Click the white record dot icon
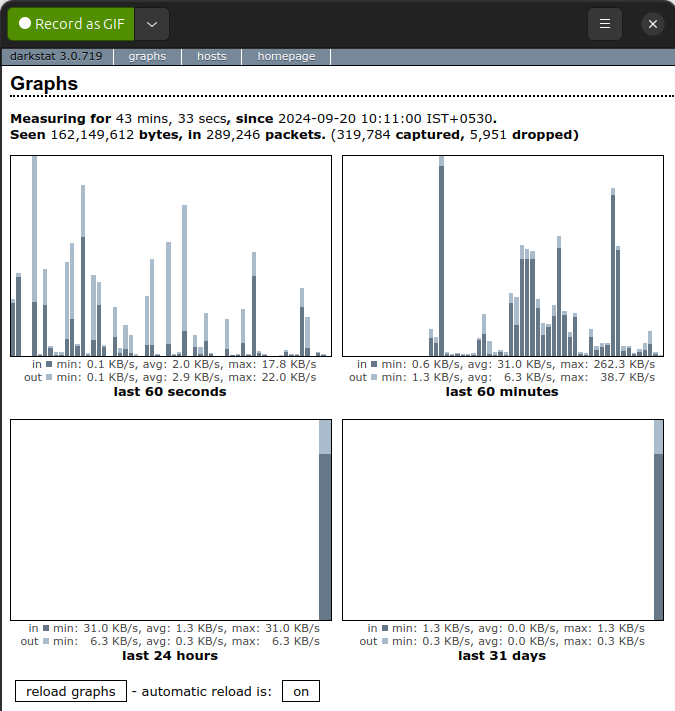Viewport: 675px width, 711px height. click(25, 23)
